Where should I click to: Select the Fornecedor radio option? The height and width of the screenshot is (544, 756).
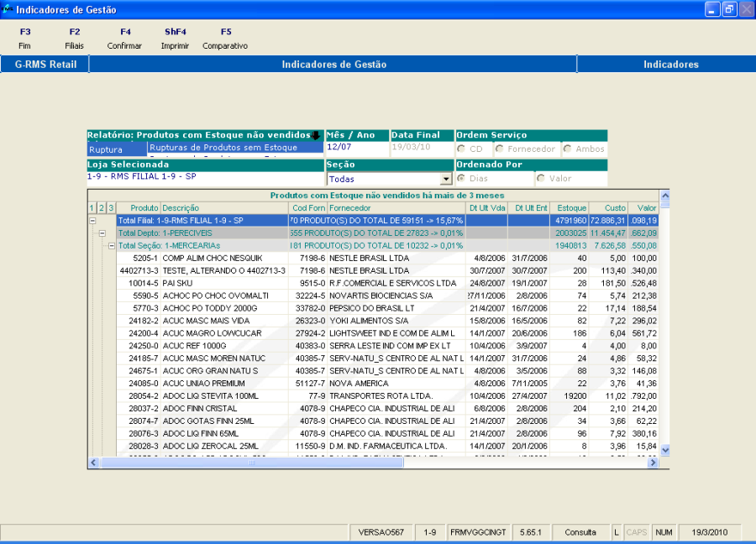coord(500,149)
